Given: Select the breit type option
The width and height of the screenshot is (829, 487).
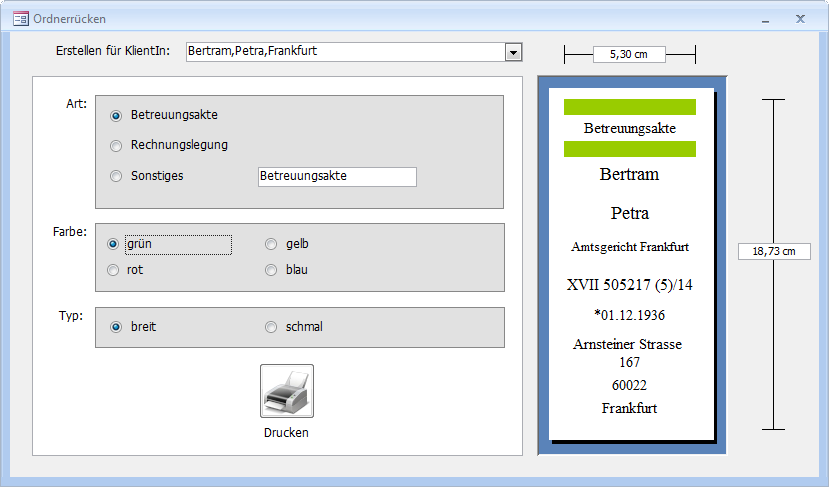Looking at the screenshot, I should [x=116, y=327].
